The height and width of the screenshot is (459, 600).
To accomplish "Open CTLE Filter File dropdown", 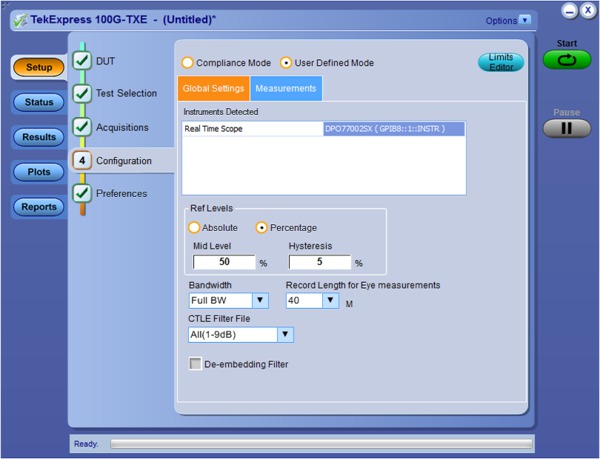I will (x=285, y=335).
